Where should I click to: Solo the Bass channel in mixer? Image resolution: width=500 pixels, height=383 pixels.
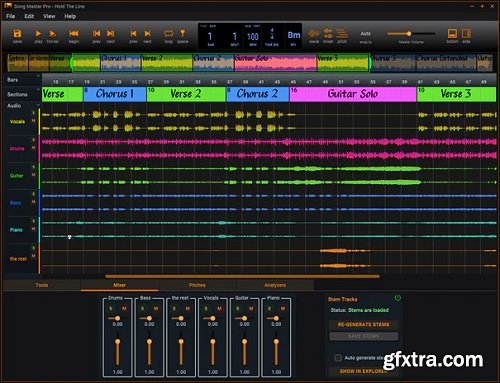143,309
